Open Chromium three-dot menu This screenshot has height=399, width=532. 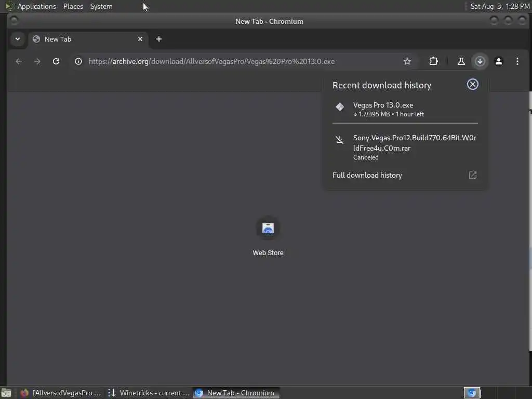(x=517, y=61)
